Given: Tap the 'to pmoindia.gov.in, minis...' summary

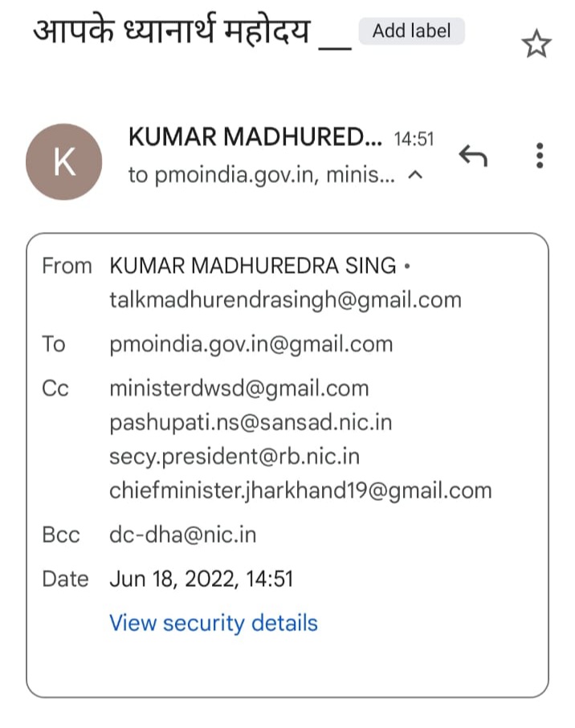Looking at the screenshot, I should 262,175.
